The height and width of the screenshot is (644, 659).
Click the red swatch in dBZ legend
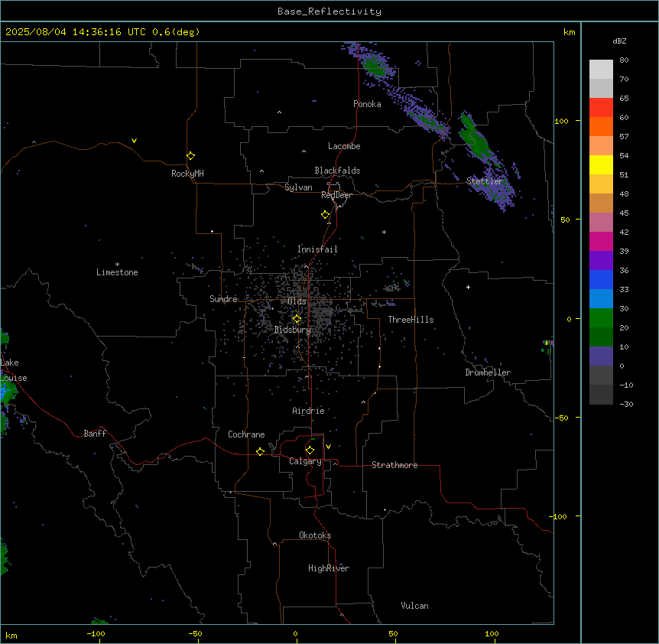pos(601,107)
